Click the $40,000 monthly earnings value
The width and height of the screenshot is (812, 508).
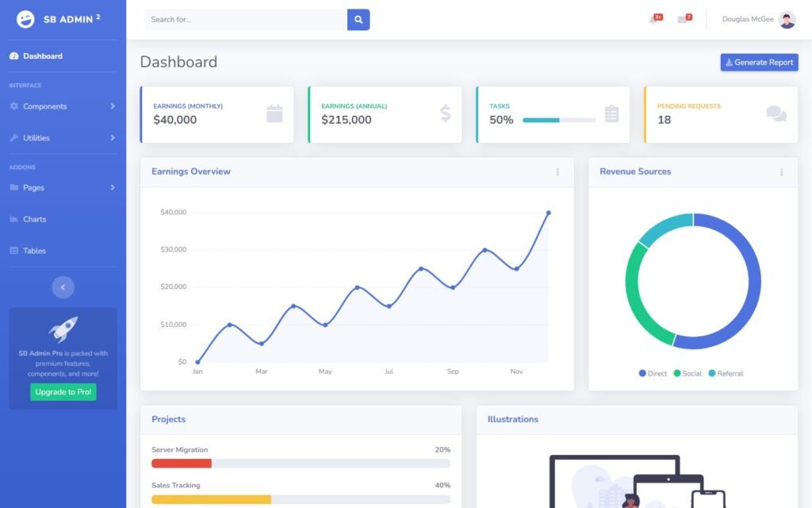[175, 120]
